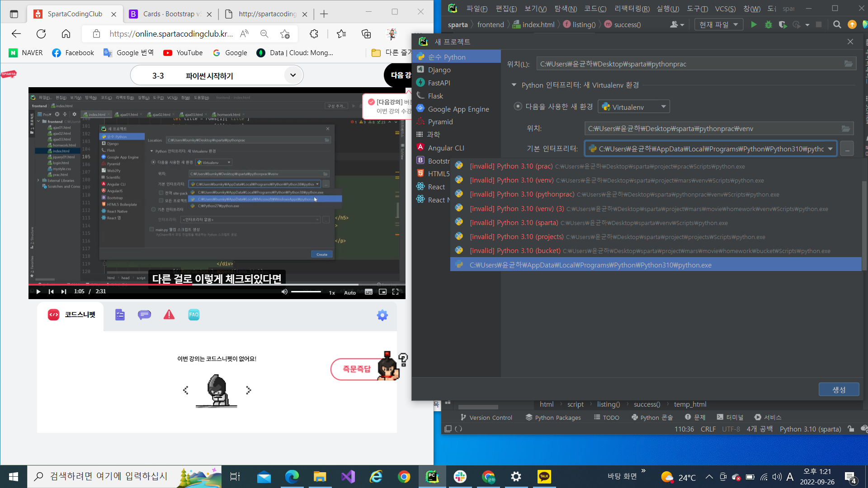Click the folder browse icon for project location
868x488 pixels.
849,64
